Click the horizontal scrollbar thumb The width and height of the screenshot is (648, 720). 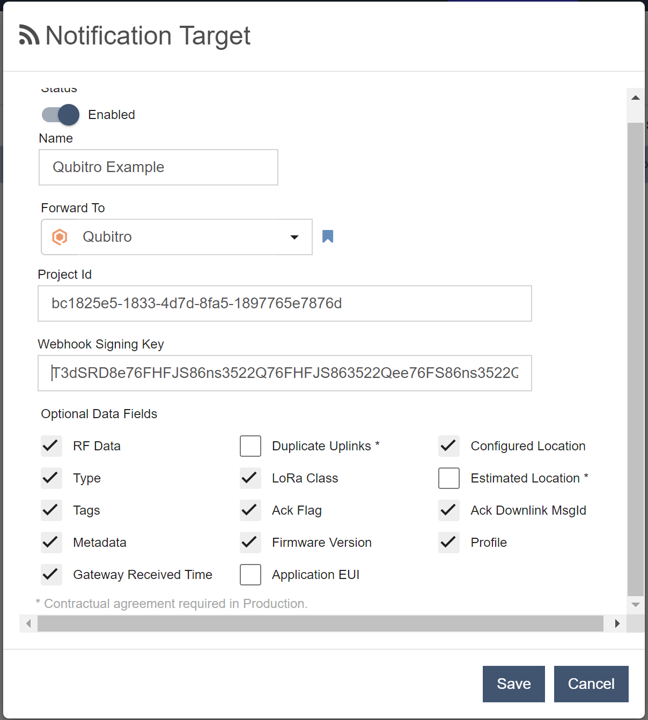(320, 624)
